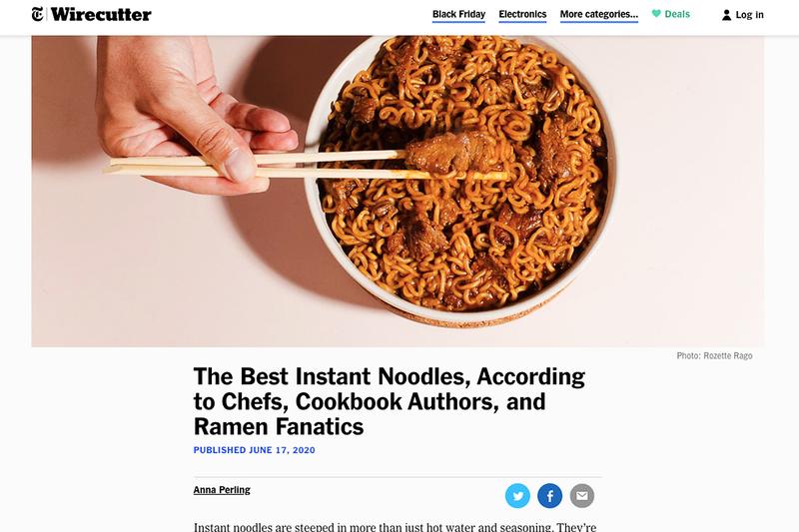
Task: Click the green heart Deals icon
Action: pos(656,14)
